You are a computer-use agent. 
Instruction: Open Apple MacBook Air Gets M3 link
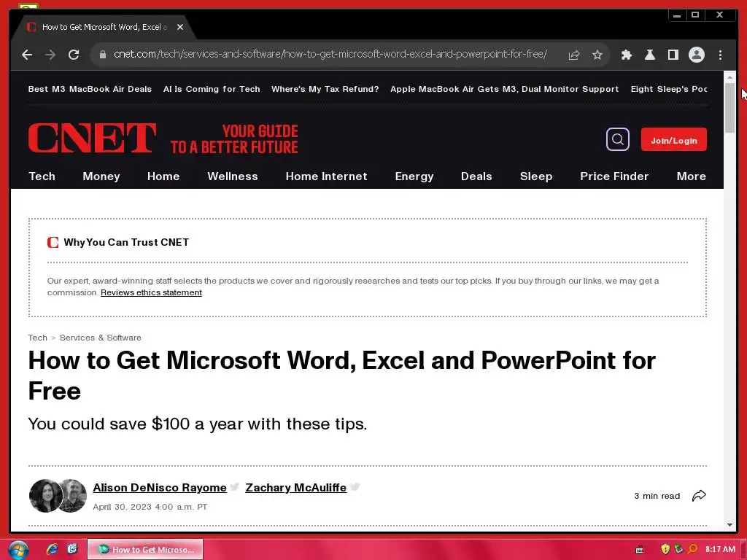pos(505,89)
